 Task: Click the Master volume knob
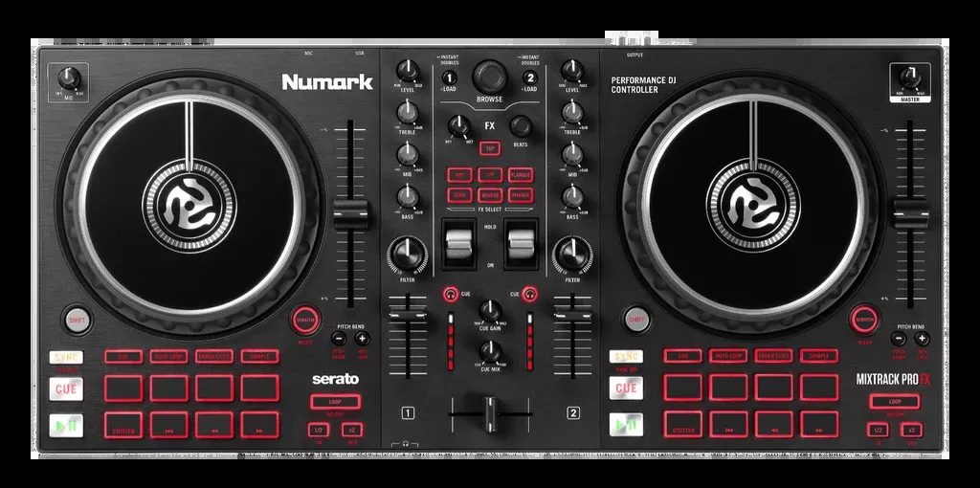click(x=910, y=78)
